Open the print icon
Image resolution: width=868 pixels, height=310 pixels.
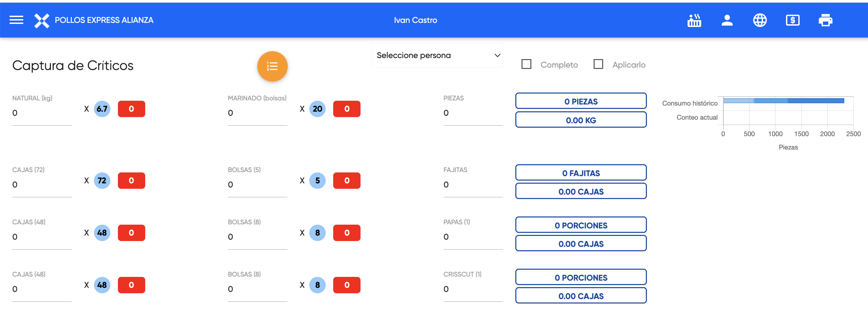tap(826, 20)
